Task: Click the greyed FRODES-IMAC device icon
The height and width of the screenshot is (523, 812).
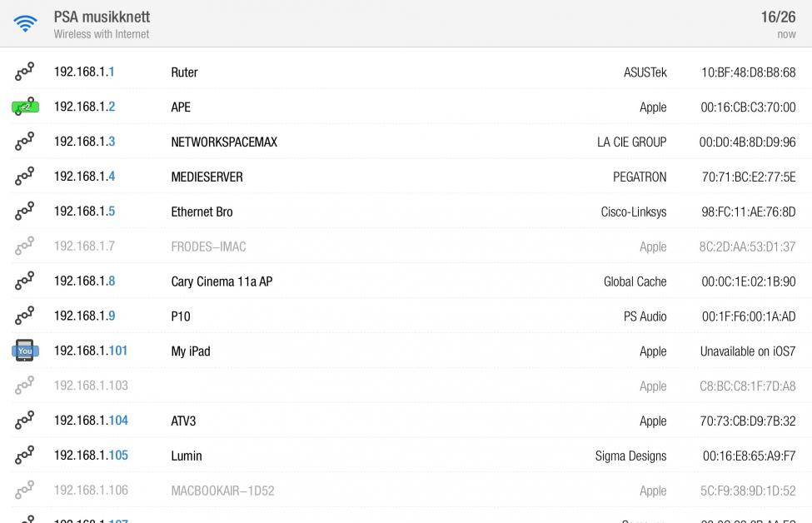Action: click(25, 247)
